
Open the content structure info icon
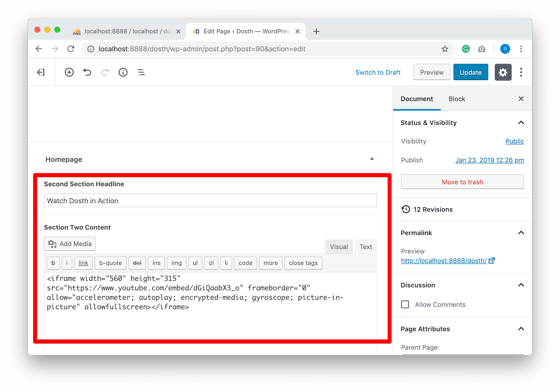pyautogui.click(x=123, y=72)
